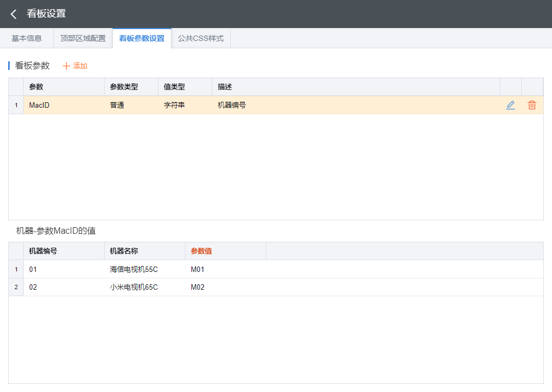
Task: Select the 看板参数设置 tab
Action: coord(142,38)
